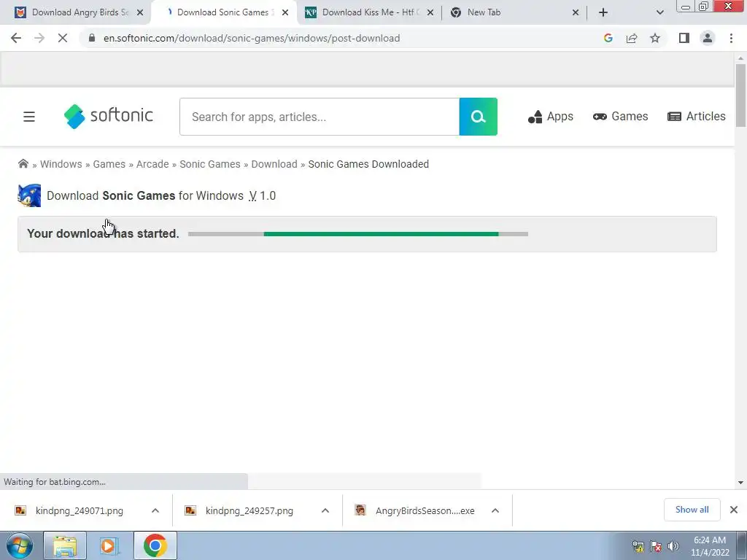
Task: Bookmark this tab with star
Action: 655,38
